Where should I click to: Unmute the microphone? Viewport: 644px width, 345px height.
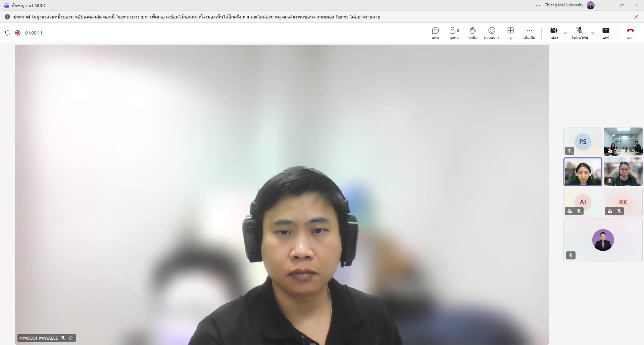[x=580, y=33]
